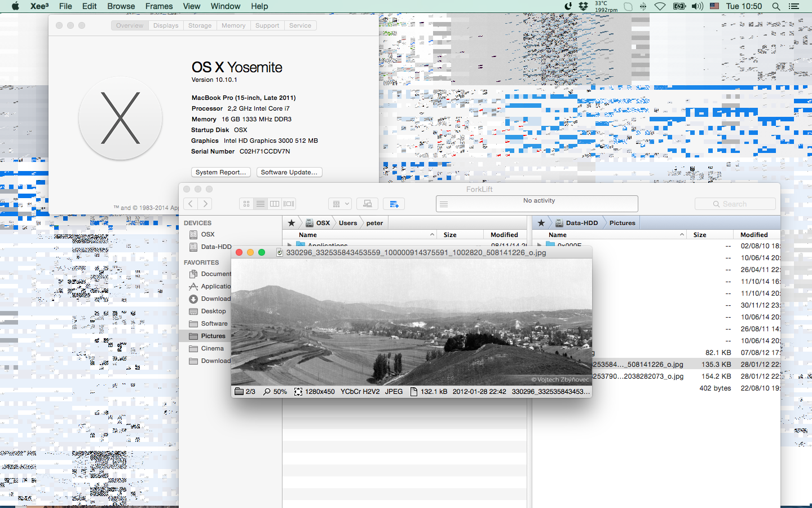Click the OSX segment in the left path bar

317,223
